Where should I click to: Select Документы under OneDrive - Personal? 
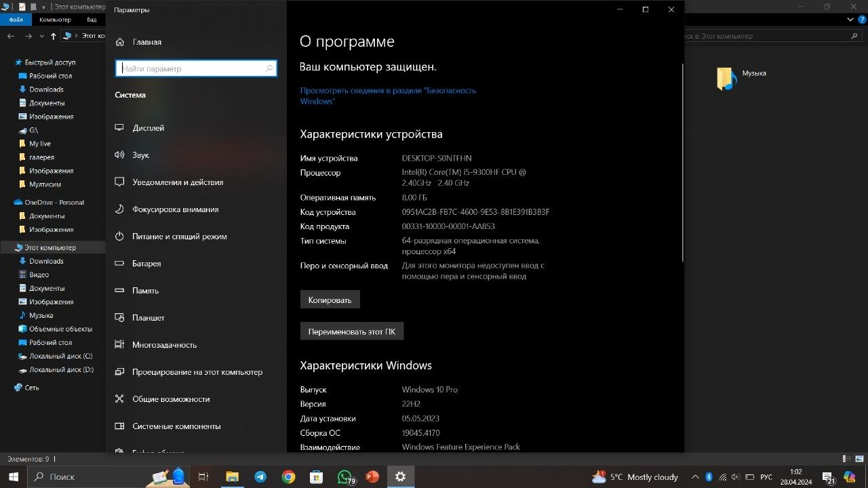point(41,216)
